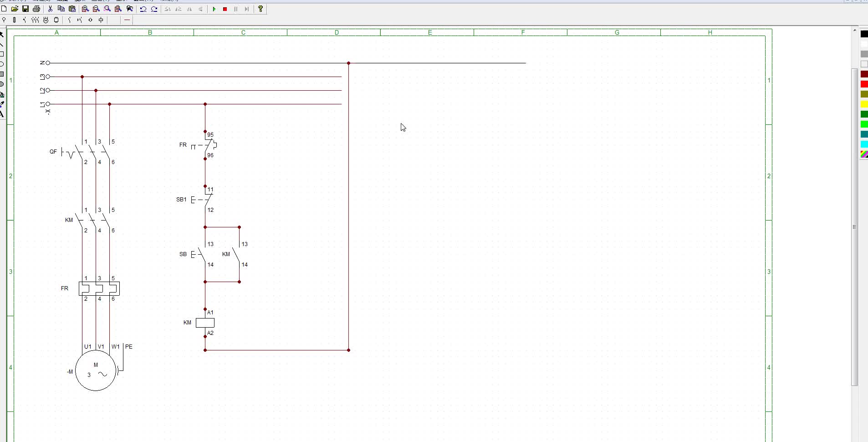Screen dimensions: 868x442
Task: Click the zoom page fit magnifier icon
Action: point(118,9)
